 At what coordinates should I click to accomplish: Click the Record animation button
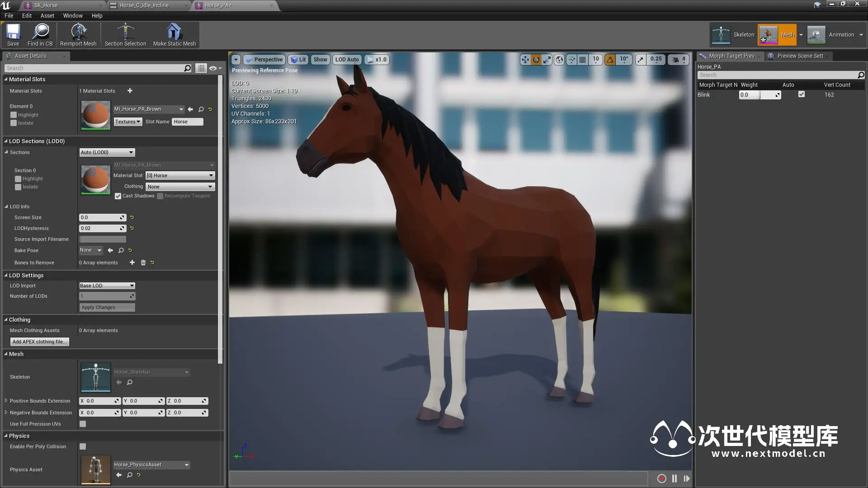[661, 479]
